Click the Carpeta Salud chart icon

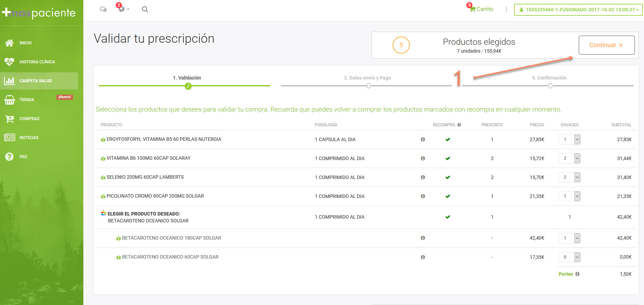(x=9, y=81)
